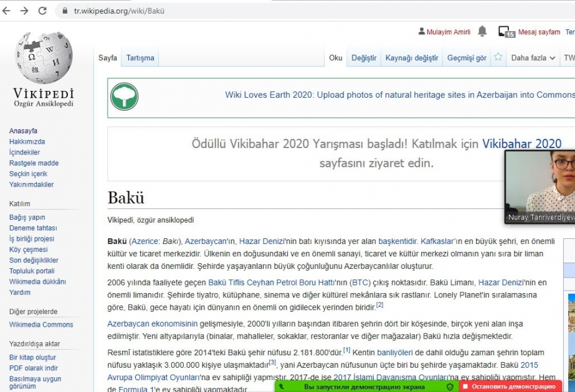The width and height of the screenshot is (575, 392).
Task: Follow the banliyöleri link
Action: point(394,352)
